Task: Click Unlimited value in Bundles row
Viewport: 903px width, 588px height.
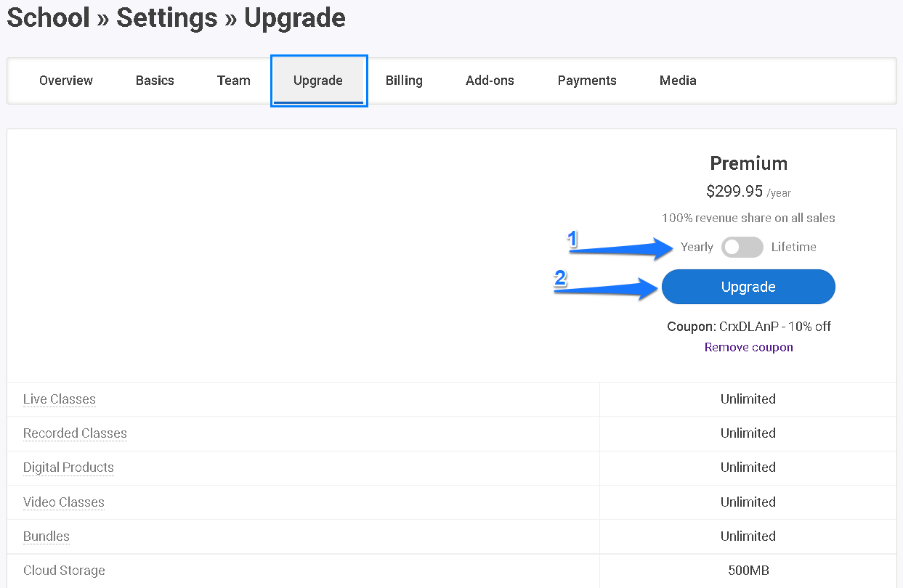Action: point(748,536)
